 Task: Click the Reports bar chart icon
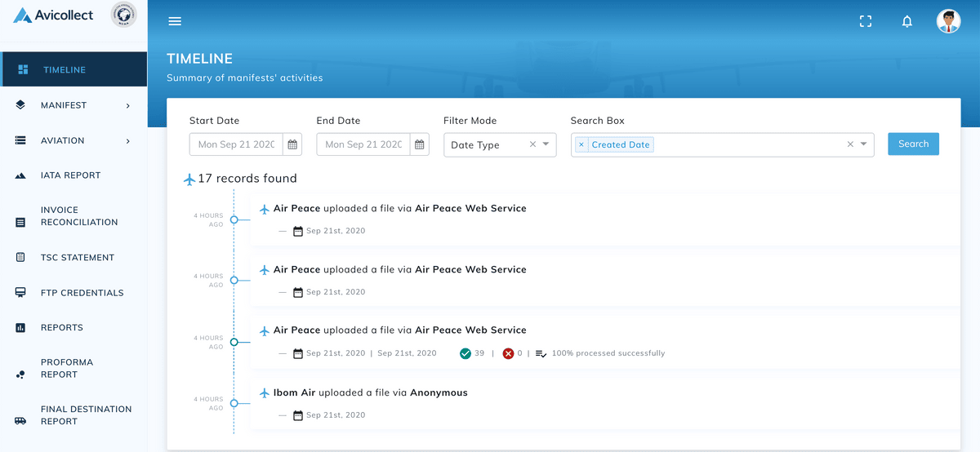tap(20, 328)
